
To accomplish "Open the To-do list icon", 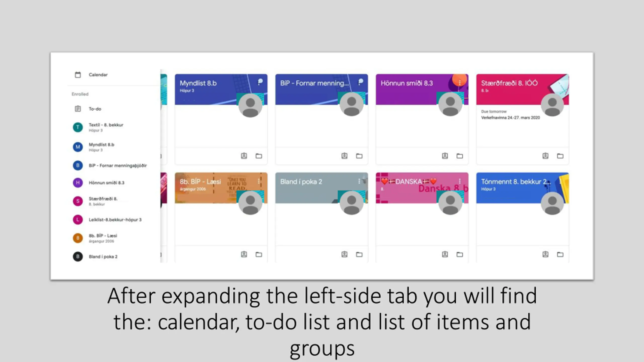I will click(x=78, y=109).
